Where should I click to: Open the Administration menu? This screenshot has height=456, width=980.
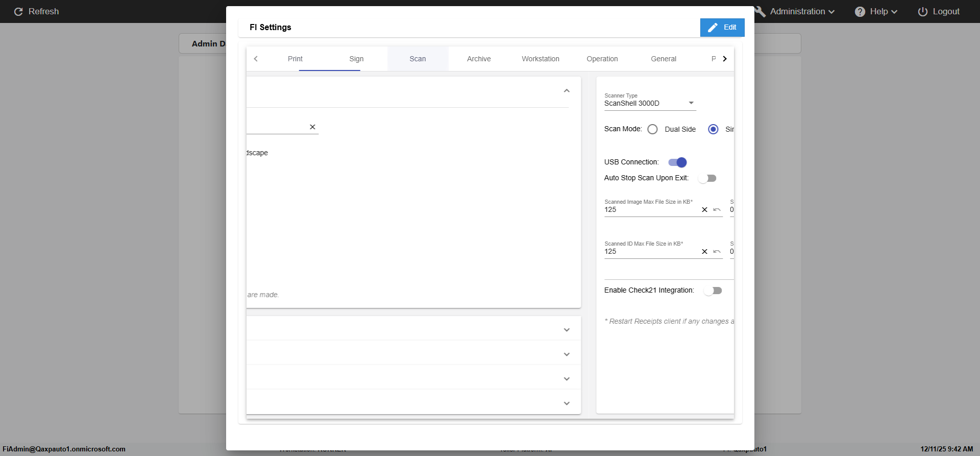[801, 12]
